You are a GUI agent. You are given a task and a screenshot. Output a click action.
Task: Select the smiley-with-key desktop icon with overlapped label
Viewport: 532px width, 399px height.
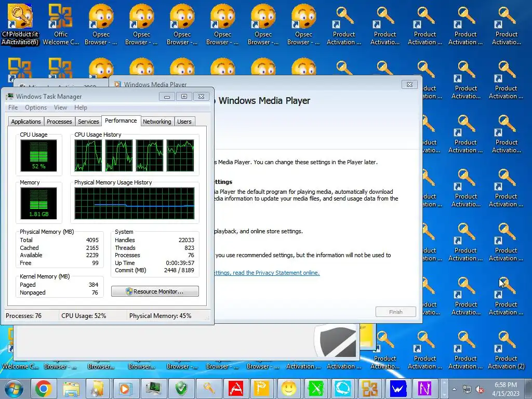click(20, 24)
